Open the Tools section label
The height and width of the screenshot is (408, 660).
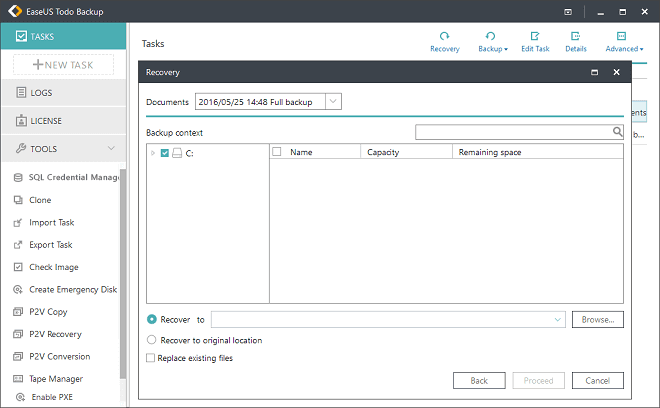coord(43,149)
